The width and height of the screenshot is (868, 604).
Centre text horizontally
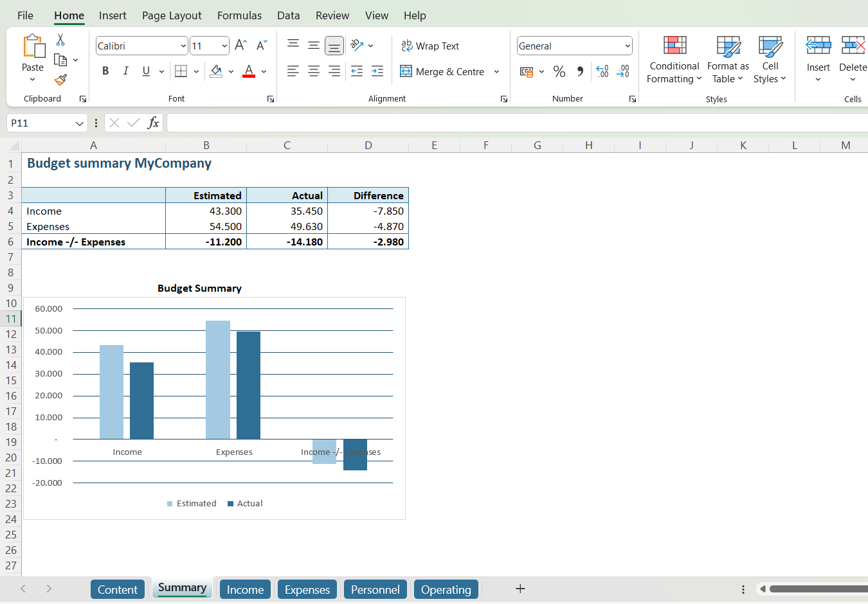314,71
